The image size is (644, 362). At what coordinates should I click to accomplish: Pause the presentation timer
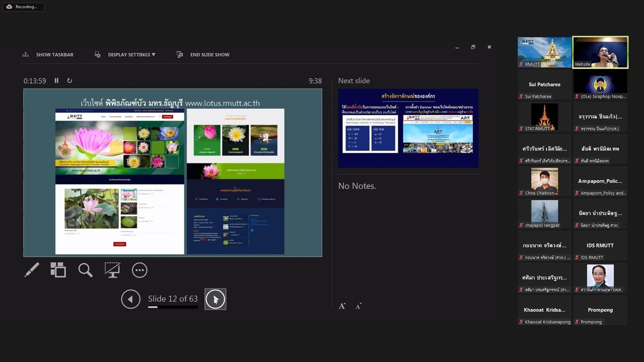click(x=56, y=81)
